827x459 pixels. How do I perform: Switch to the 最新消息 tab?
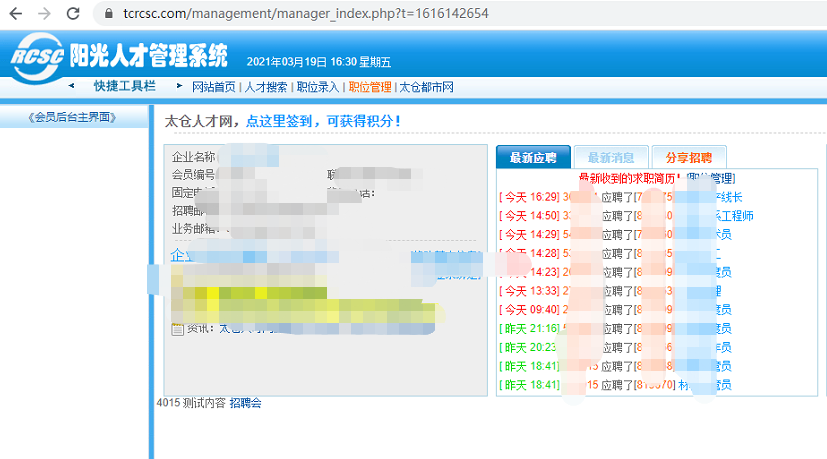pos(611,157)
